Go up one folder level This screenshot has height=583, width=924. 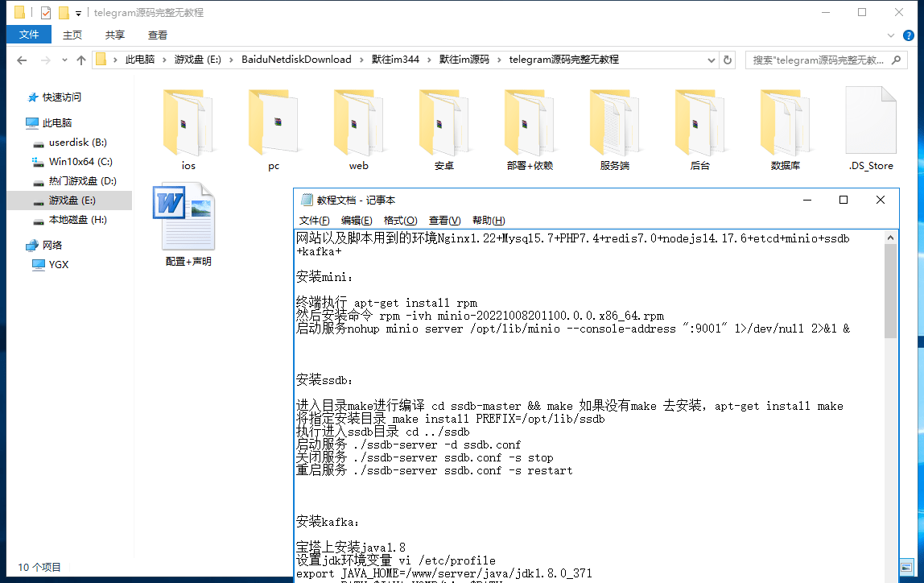point(81,60)
